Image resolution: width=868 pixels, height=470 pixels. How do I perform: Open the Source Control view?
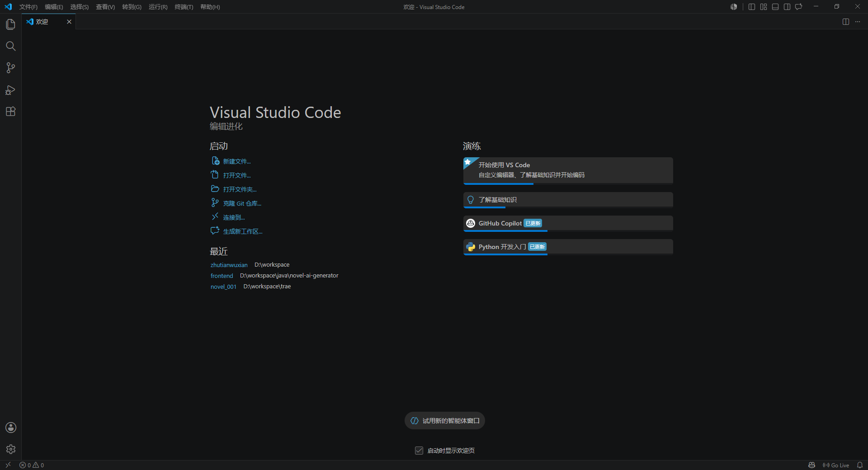[10, 68]
